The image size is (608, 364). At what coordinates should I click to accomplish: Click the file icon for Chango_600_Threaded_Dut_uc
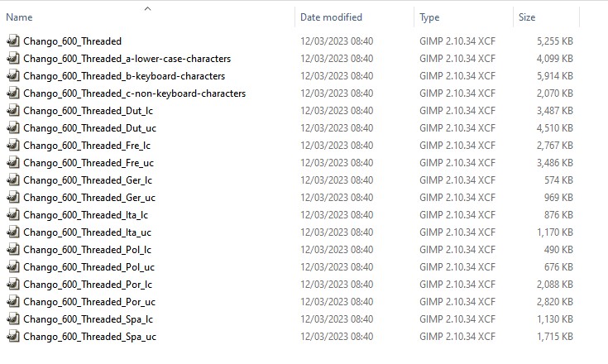tap(13, 128)
